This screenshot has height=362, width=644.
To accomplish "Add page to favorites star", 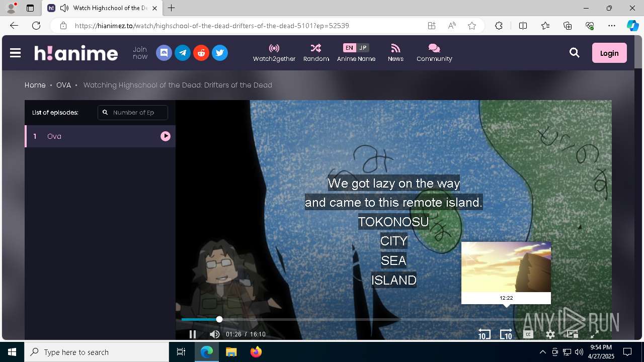I will (x=472, y=26).
